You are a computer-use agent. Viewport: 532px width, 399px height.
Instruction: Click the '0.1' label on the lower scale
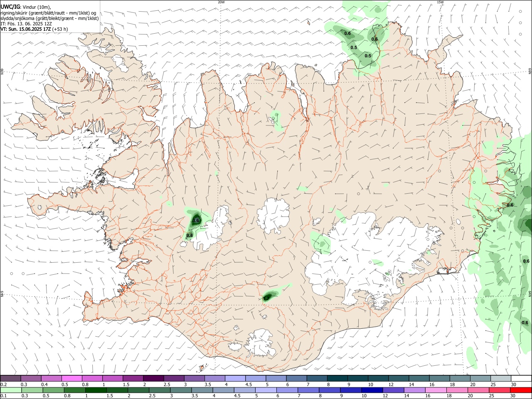click(x=4, y=396)
